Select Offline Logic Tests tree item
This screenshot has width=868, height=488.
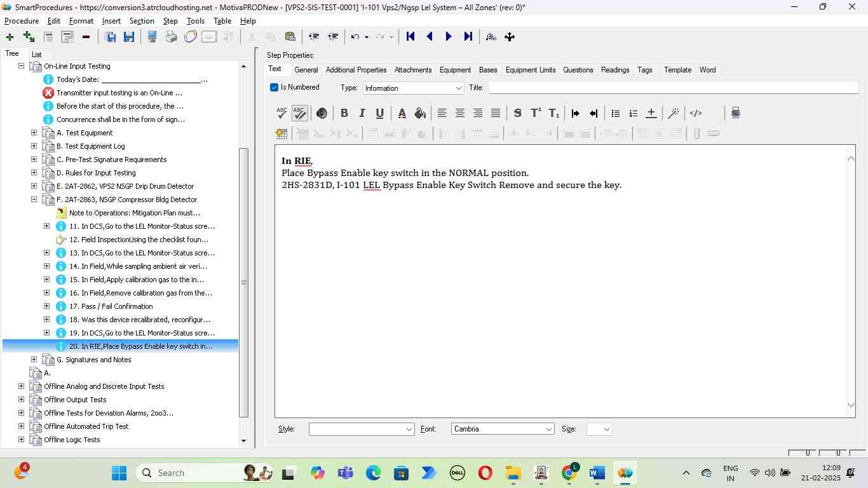(72, 440)
